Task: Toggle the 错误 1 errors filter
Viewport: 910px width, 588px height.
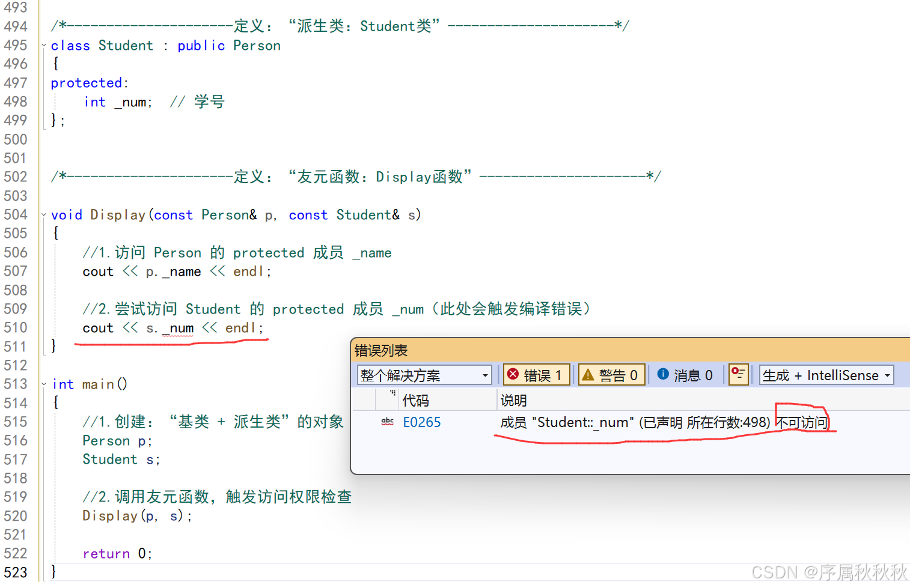Action: (536, 374)
